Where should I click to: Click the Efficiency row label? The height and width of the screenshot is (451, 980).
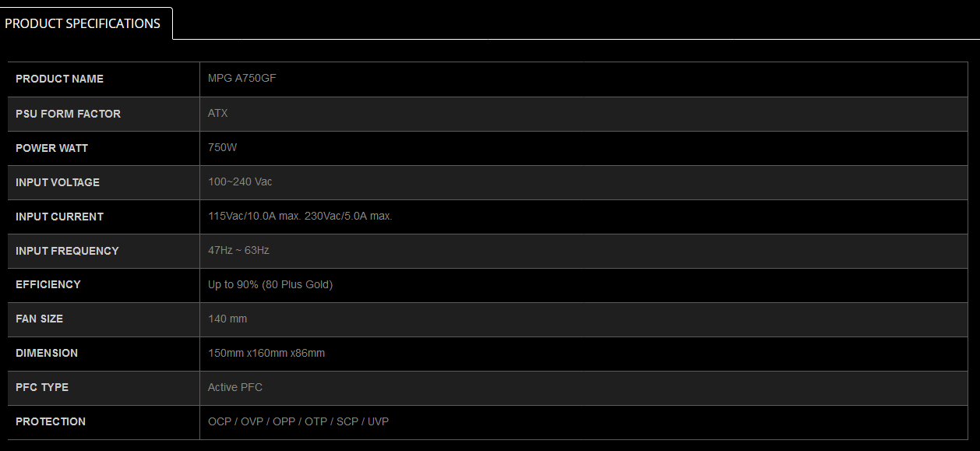48,284
